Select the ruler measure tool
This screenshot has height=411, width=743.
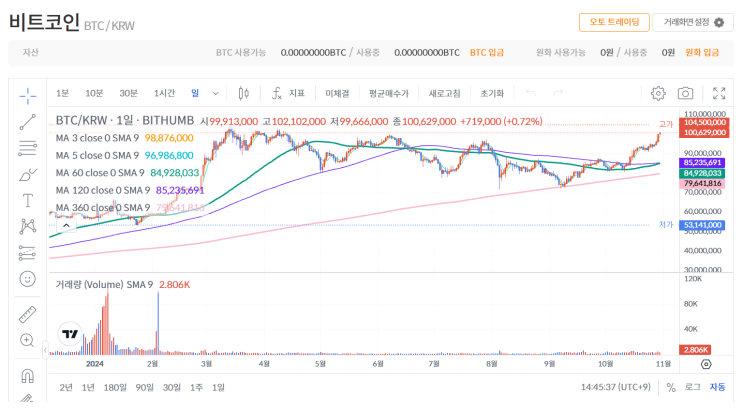(27, 315)
